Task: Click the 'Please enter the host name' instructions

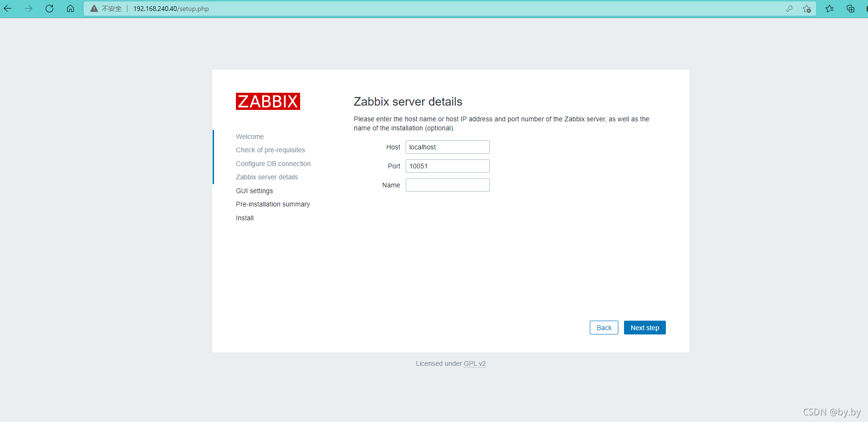Action: pyautogui.click(x=501, y=124)
